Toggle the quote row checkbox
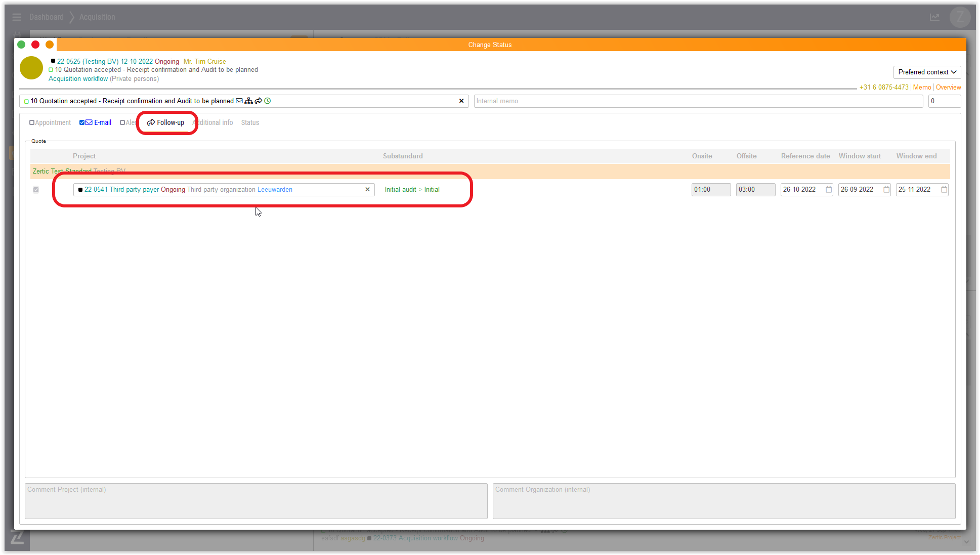Viewport: 980px width, 555px height. 36,190
